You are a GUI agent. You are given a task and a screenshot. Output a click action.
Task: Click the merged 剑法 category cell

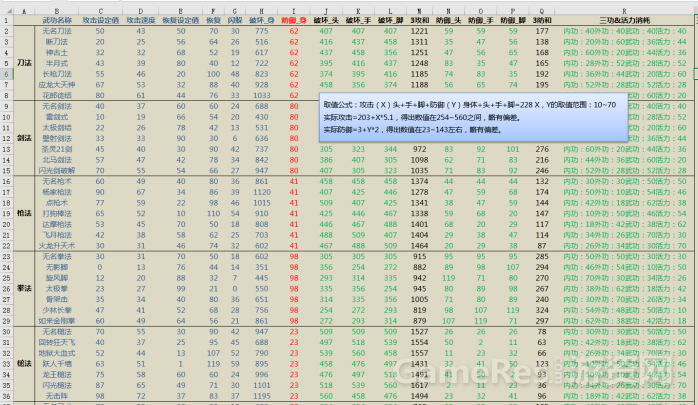click(24, 138)
